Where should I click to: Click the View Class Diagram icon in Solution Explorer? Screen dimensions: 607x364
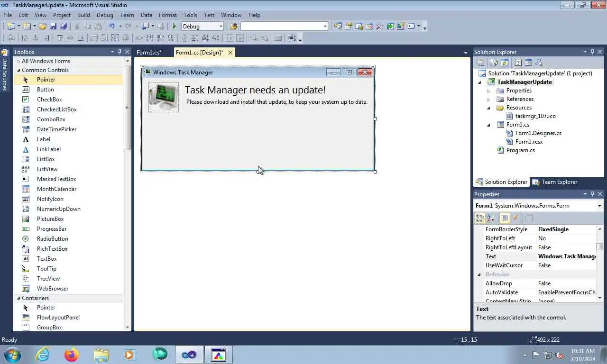point(539,63)
